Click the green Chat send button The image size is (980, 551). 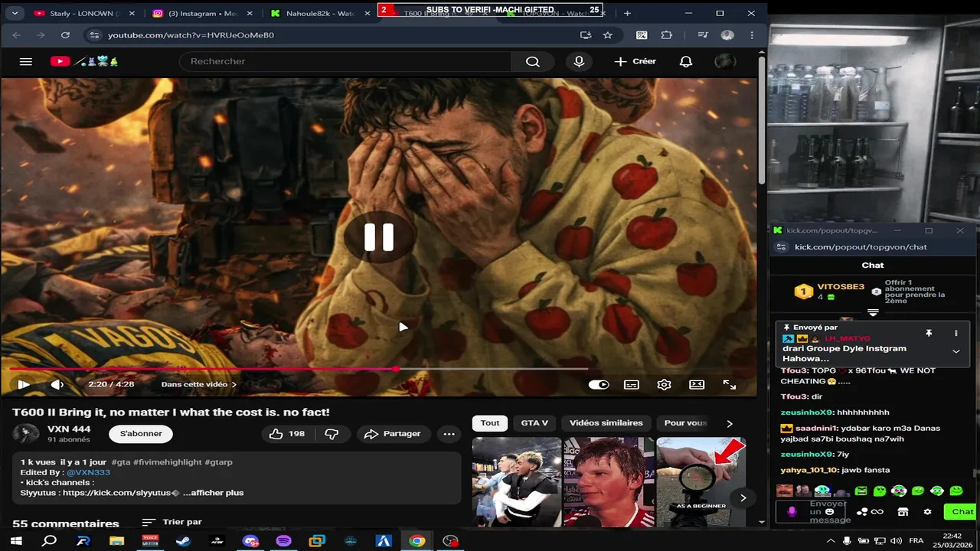pyautogui.click(x=962, y=512)
